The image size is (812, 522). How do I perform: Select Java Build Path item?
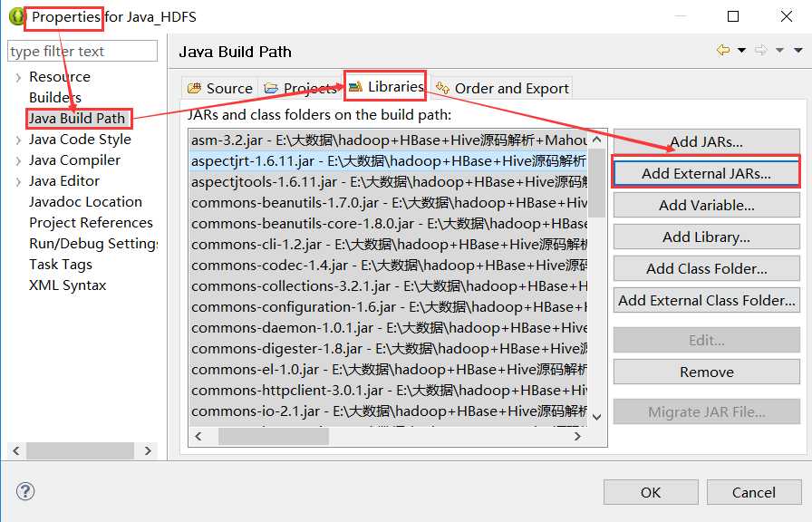pos(77,118)
